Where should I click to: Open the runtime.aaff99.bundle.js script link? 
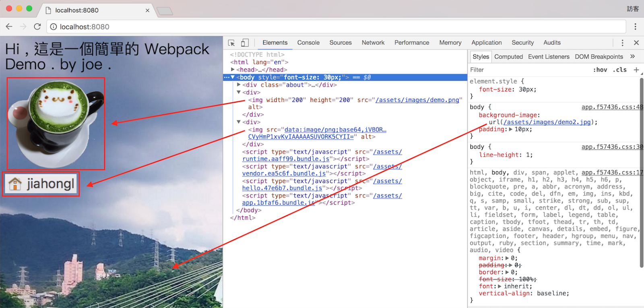322,155
